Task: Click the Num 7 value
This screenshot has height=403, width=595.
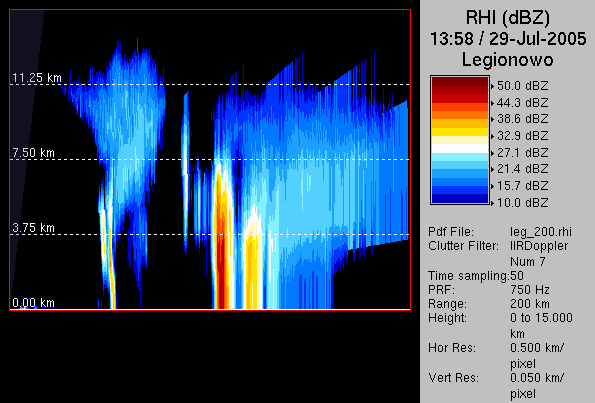Action: click(528, 261)
